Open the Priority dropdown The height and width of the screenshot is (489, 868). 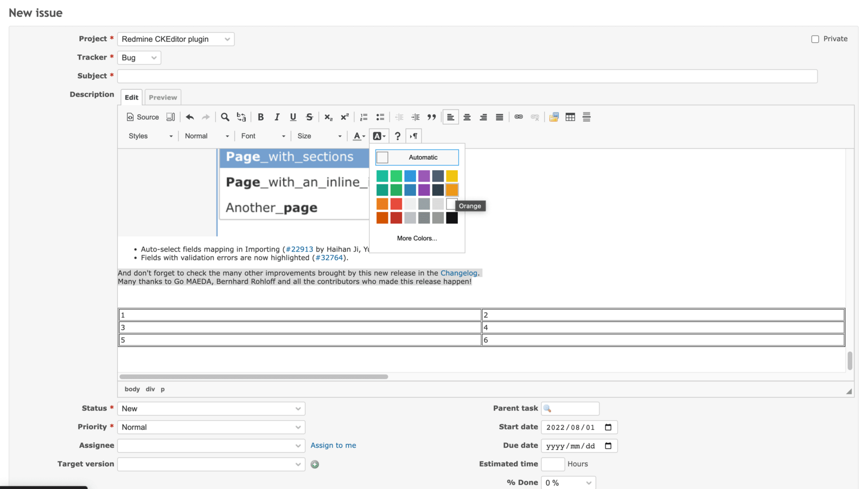(x=211, y=427)
